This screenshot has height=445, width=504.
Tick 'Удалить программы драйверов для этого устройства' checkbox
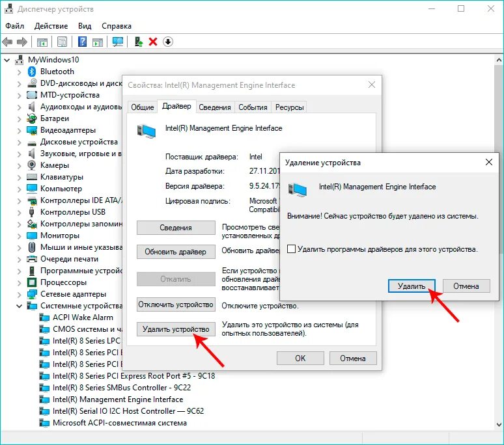point(291,249)
